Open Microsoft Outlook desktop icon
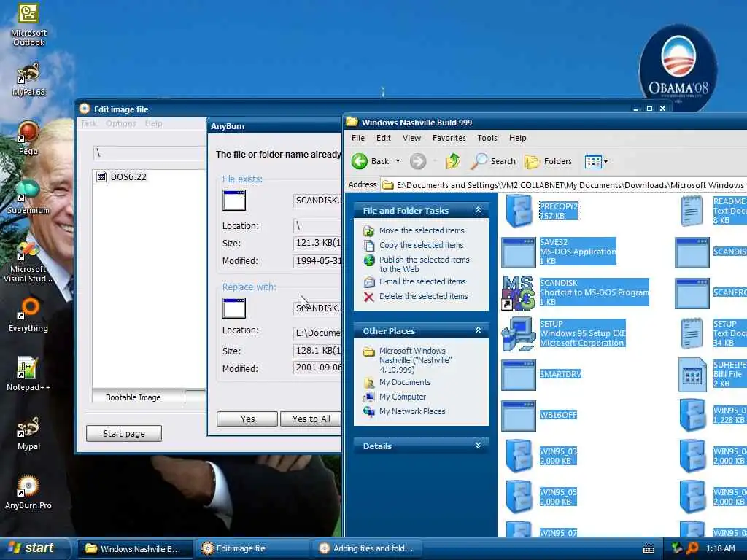Screen dimensions: 747x560 28,24
